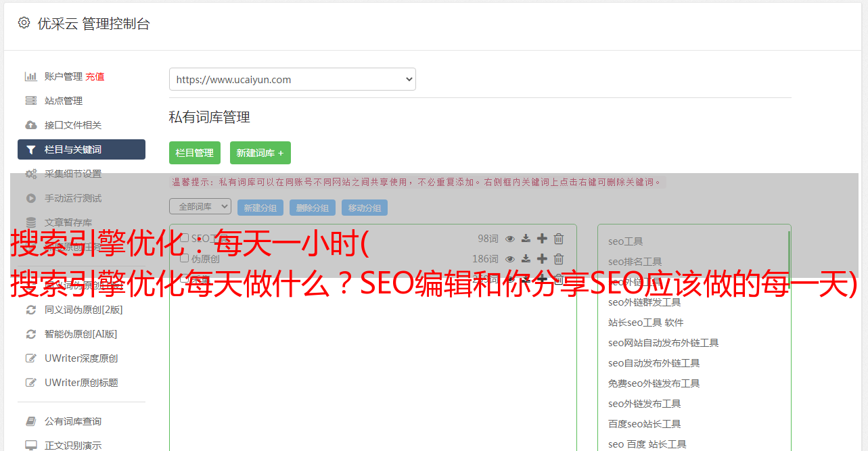The height and width of the screenshot is (451, 868).
Task: Click the edit icon for UWriter深度原创
Action: point(31,358)
